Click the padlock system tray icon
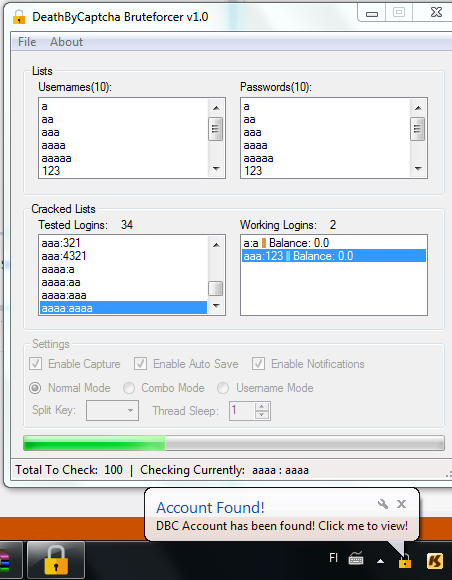This screenshot has height=580, width=452. coord(405,560)
